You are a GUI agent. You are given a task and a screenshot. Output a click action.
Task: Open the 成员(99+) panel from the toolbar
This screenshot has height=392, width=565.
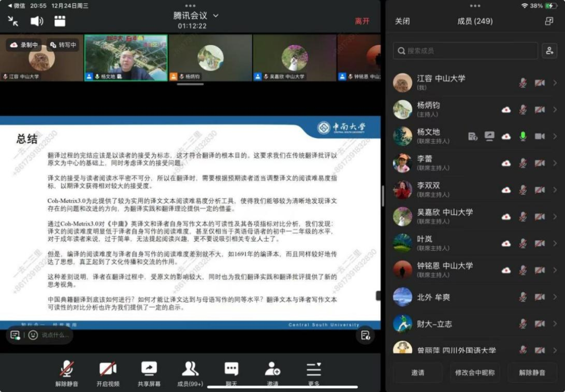click(190, 371)
